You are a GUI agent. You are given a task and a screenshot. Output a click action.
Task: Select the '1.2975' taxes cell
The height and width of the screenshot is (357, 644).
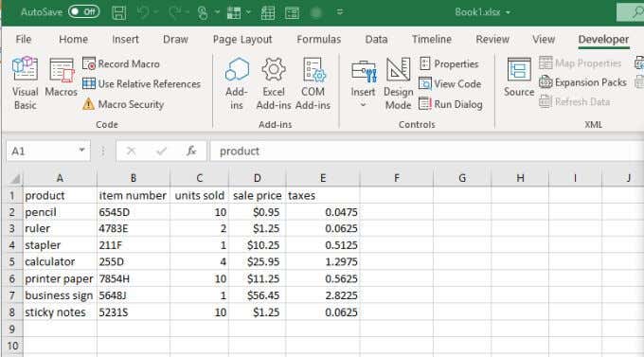pyautogui.click(x=323, y=261)
